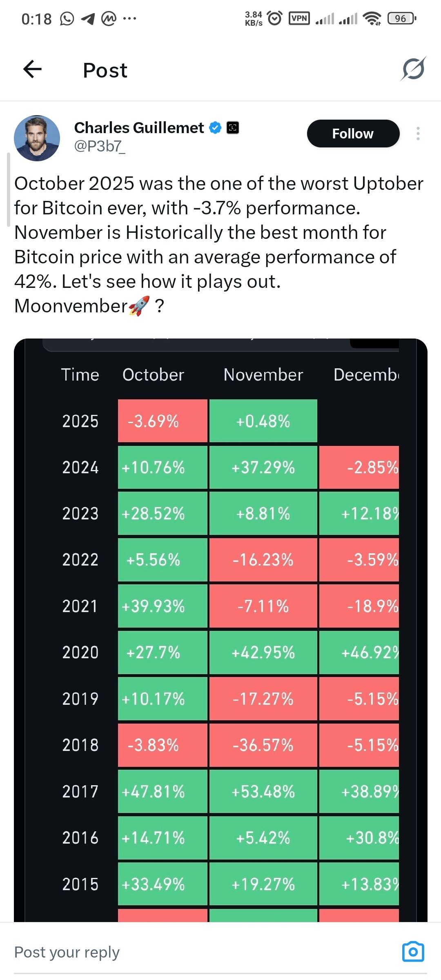Tap the back arrow

[x=33, y=69]
